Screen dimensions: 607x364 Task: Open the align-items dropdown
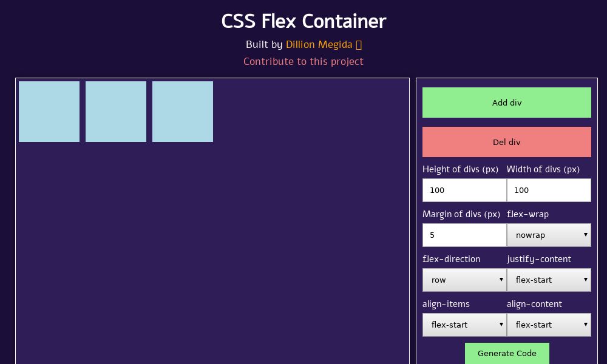(464, 325)
